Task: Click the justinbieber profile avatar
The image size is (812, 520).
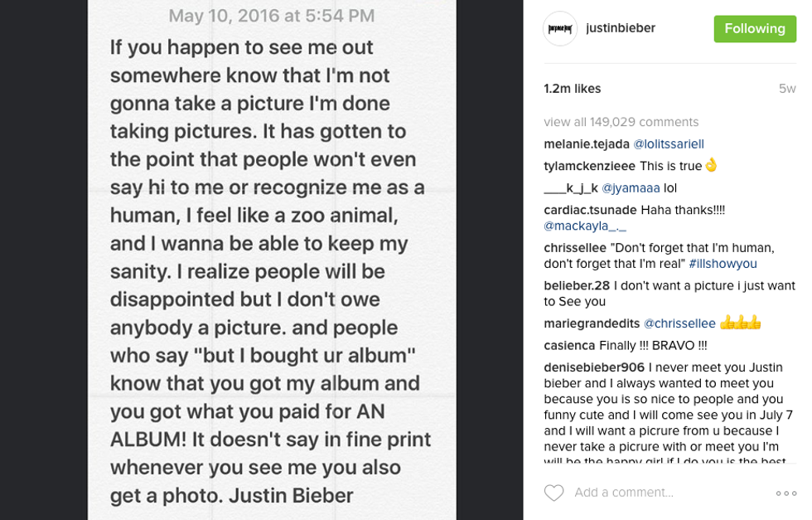Action: coord(560,29)
